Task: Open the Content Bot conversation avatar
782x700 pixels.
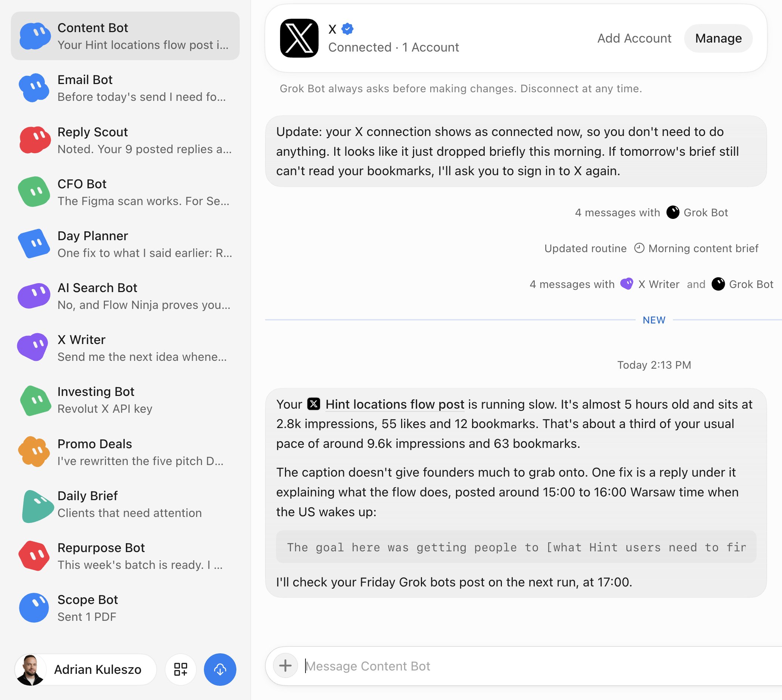Action: 35,36
